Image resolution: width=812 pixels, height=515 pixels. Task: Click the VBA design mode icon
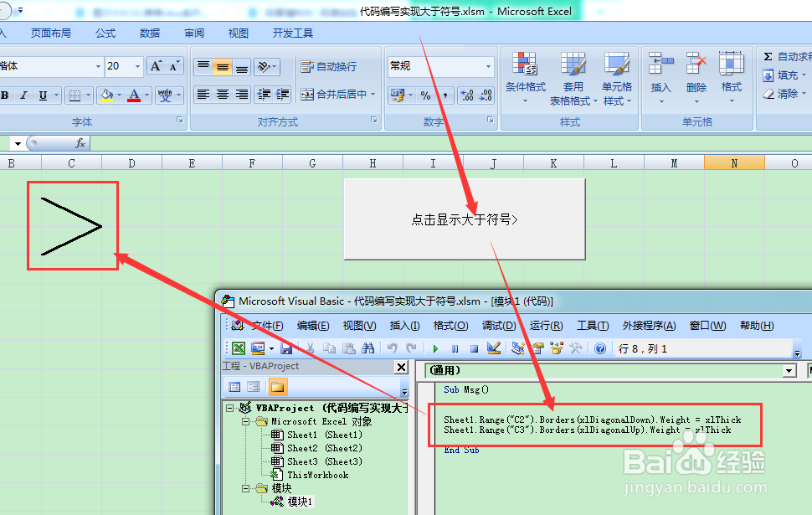(494, 348)
